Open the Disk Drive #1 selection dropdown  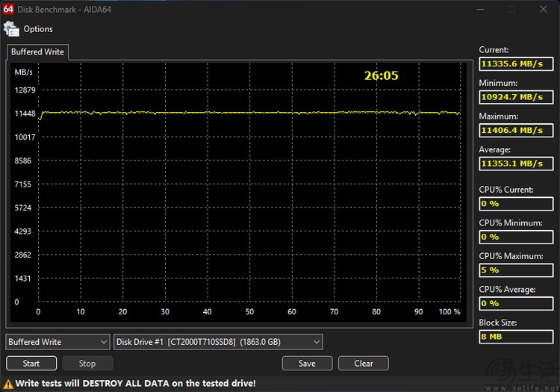(218, 342)
